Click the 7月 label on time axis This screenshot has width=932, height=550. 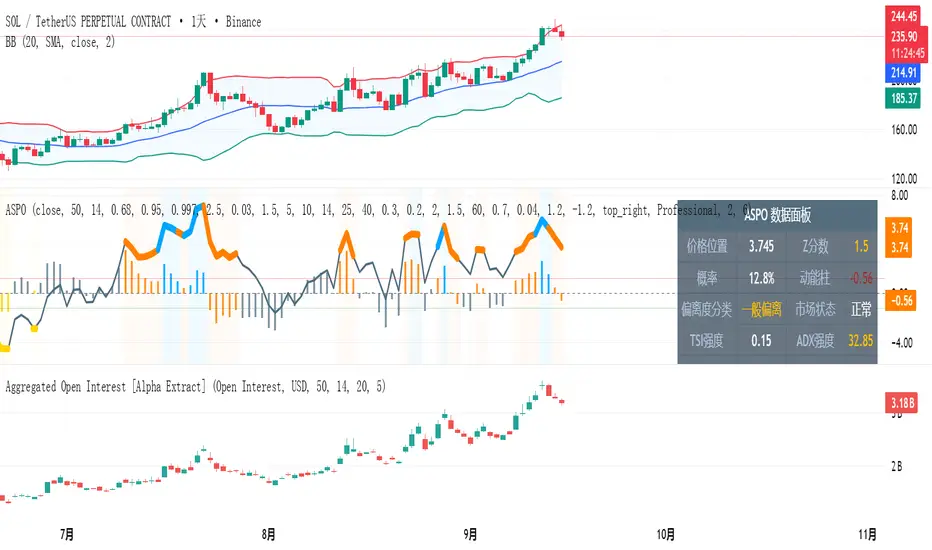click(x=67, y=535)
